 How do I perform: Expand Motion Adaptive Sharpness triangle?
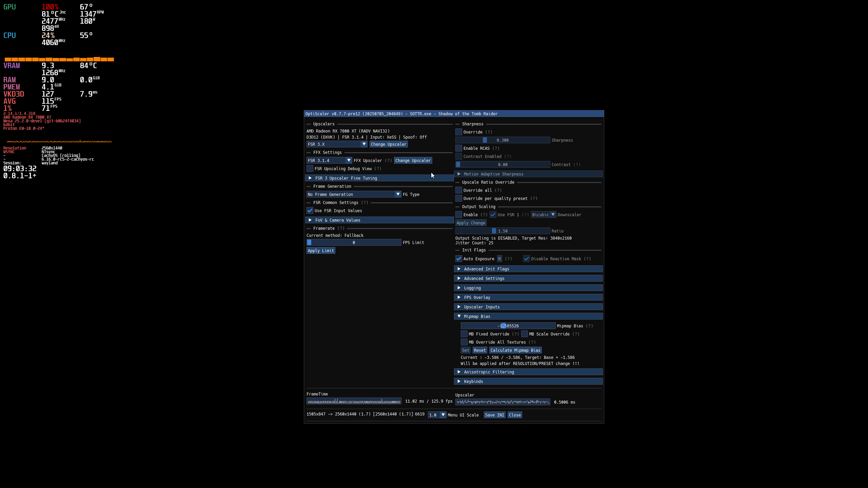[459, 174]
